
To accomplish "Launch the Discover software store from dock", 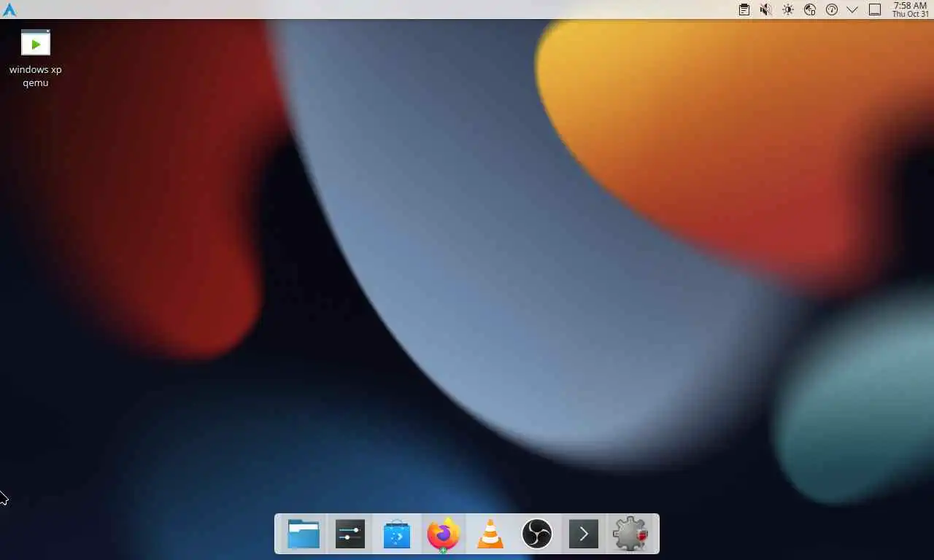I will pyautogui.click(x=397, y=534).
